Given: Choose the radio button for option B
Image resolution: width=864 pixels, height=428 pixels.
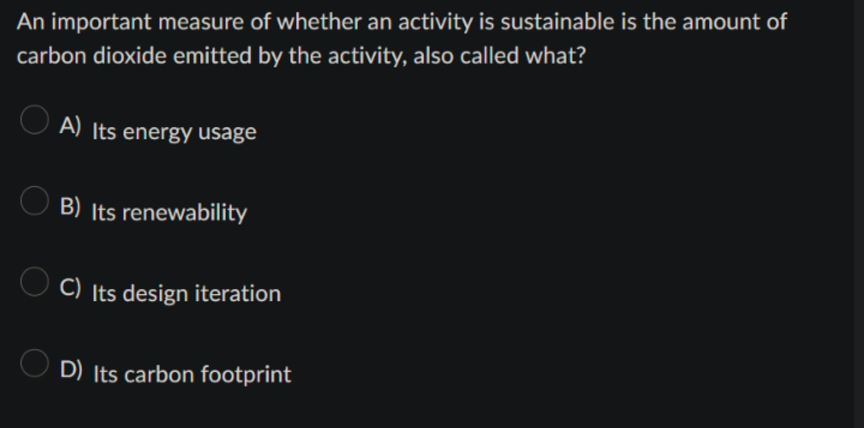Looking at the screenshot, I should point(34,201).
